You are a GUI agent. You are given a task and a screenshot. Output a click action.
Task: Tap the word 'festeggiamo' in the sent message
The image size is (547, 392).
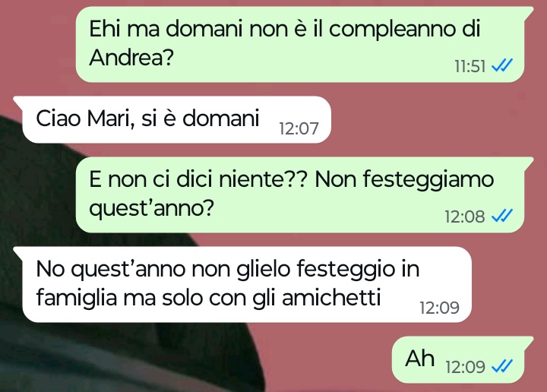tap(428, 180)
